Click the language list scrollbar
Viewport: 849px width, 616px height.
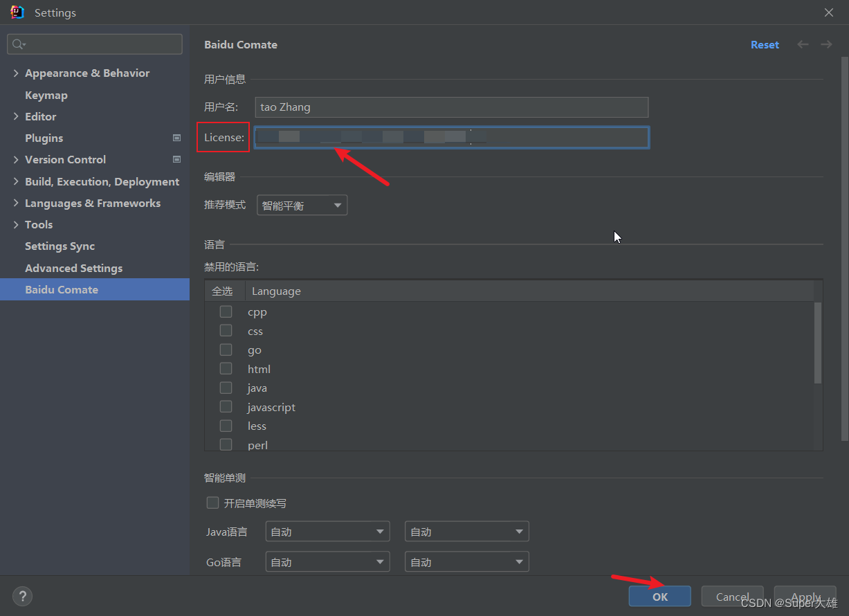pyautogui.click(x=818, y=343)
